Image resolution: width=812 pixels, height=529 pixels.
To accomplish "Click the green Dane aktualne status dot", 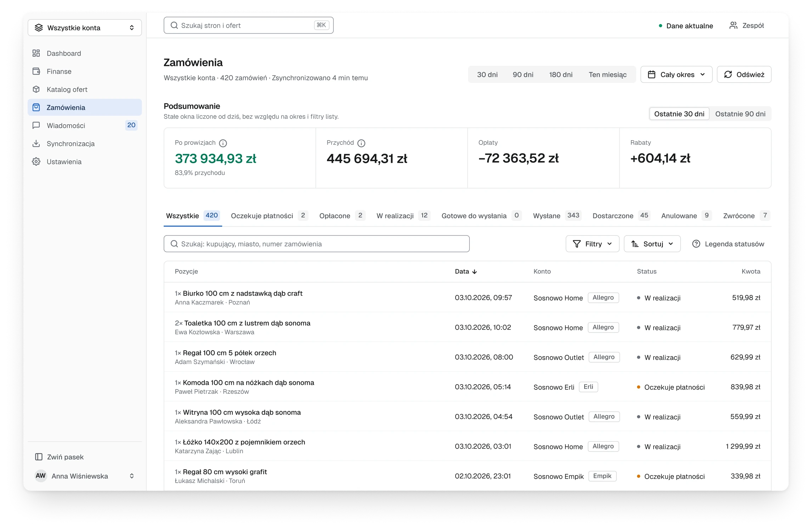I will tap(660, 25).
